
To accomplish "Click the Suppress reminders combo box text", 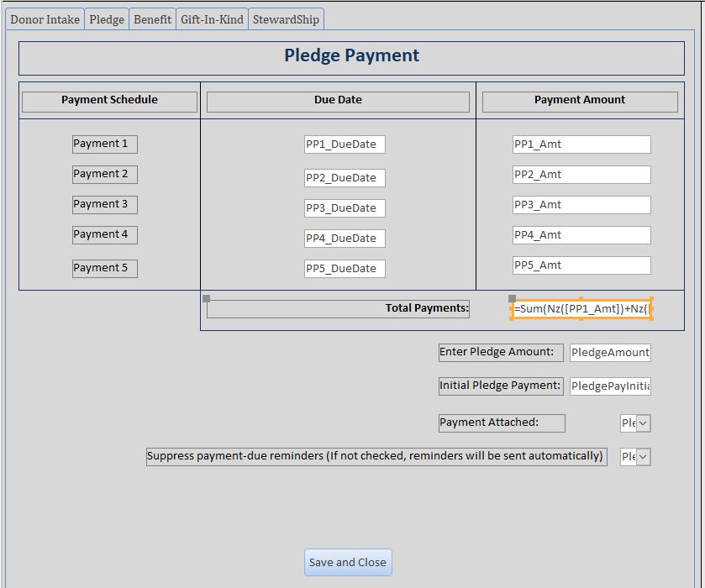I will (629, 457).
